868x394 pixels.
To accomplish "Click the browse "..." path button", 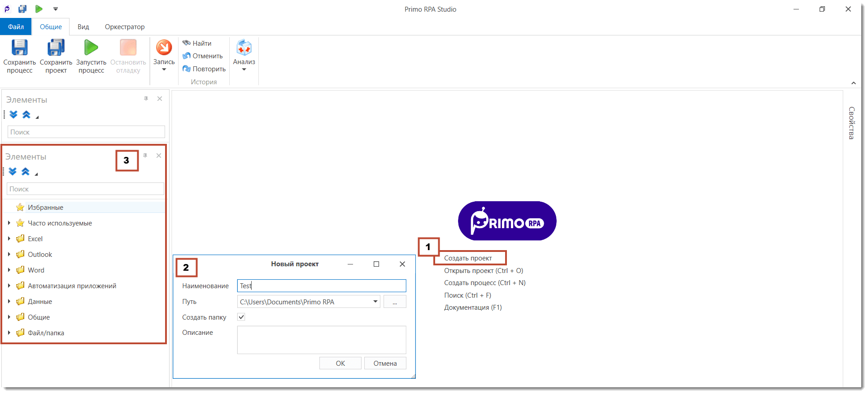I will (395, 302).
